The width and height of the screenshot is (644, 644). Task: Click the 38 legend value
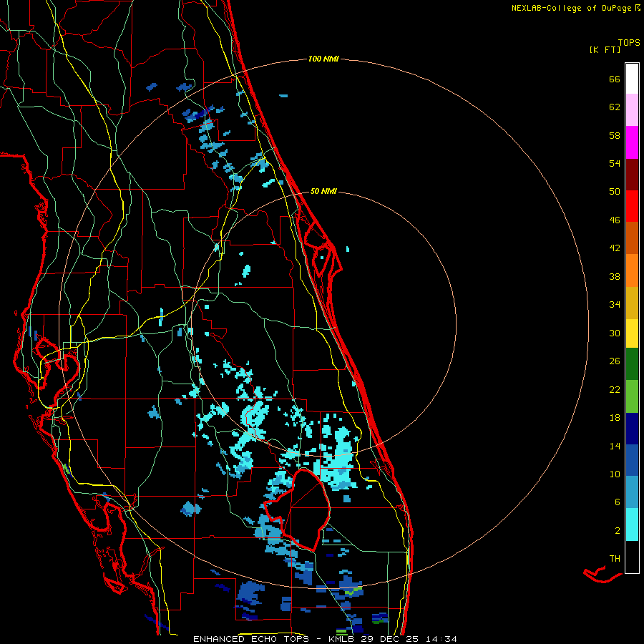615,276
